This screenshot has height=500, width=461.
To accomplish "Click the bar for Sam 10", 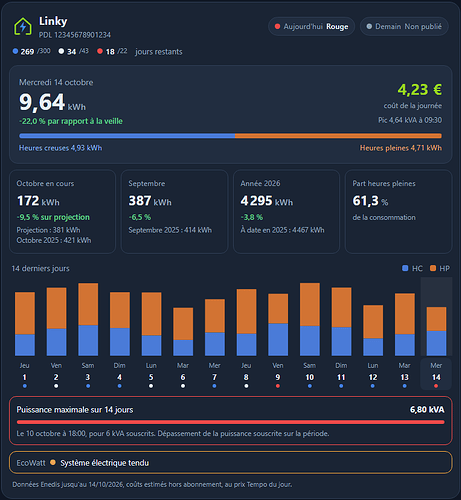I will (310, 319).
